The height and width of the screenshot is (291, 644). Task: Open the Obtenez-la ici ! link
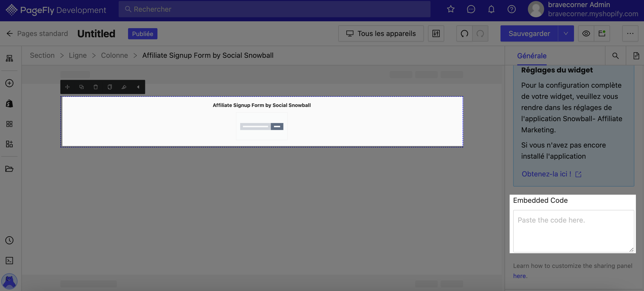tap(551, 174)
